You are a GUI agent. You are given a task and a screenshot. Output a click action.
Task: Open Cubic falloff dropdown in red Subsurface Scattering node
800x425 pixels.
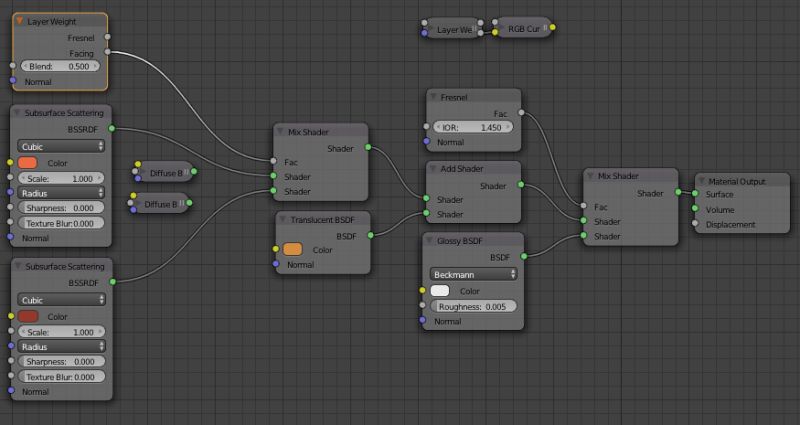(62, 300)
